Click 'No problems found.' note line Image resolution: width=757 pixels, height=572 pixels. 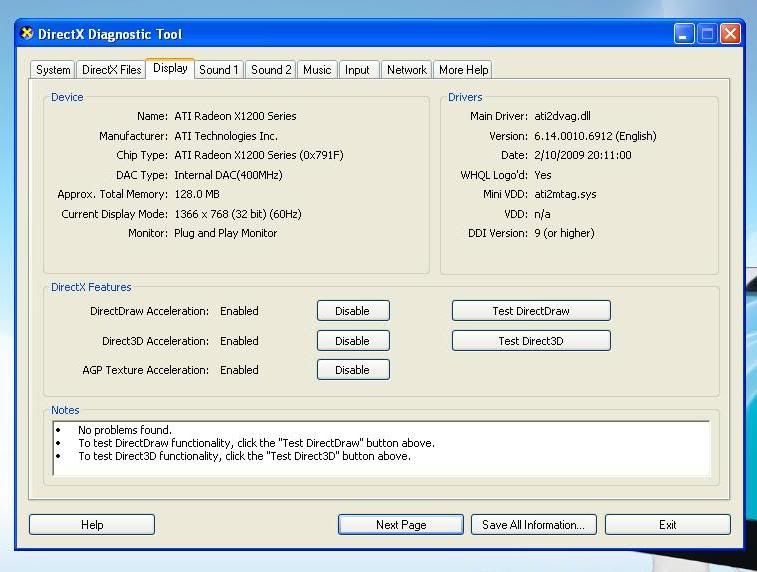click(x=125, y=430)
